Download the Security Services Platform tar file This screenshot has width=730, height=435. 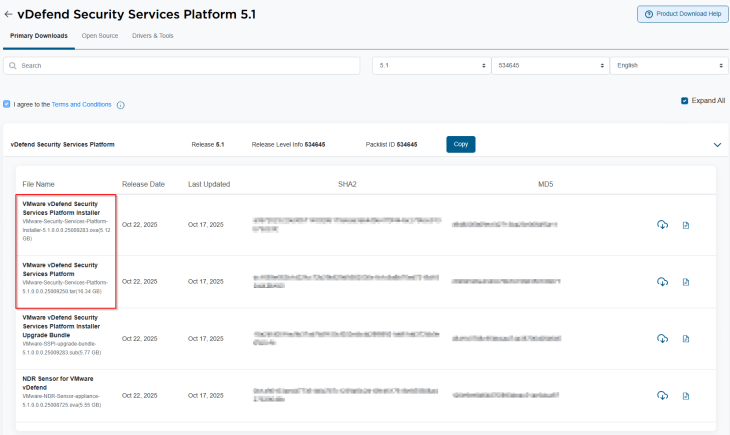662,282
